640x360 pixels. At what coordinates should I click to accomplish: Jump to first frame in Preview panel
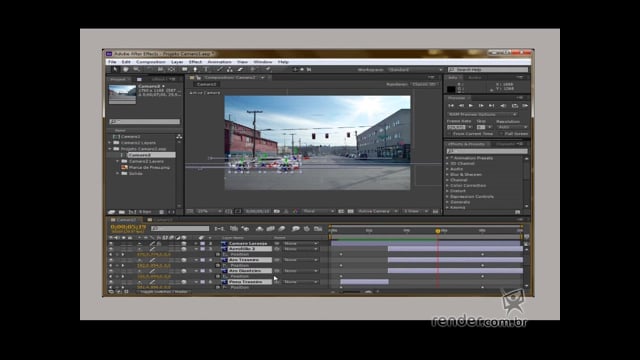coord(451,106)
